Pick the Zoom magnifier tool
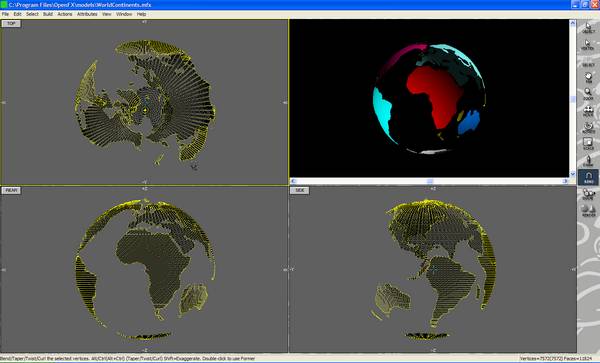 (588, 94)
